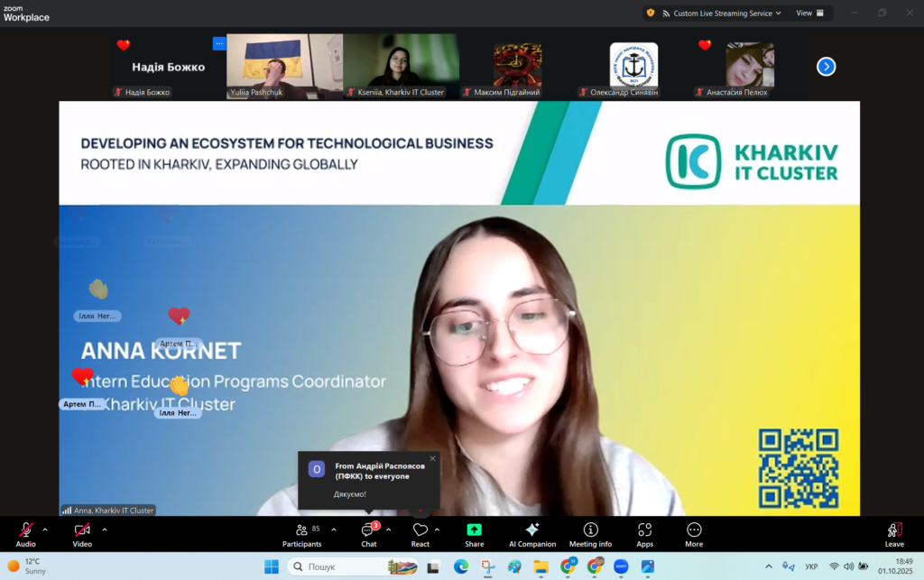Open the More options menu
This screenshot has width=924, height=580.
click(x=694, y=530)
